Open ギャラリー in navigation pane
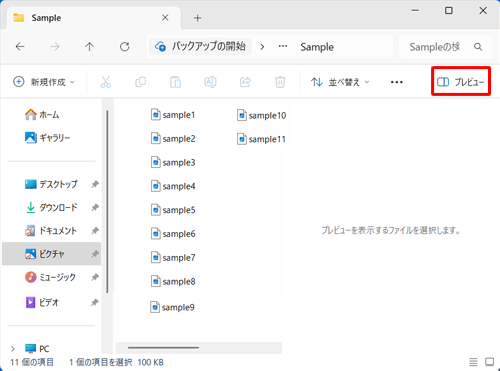 [47, 138]
